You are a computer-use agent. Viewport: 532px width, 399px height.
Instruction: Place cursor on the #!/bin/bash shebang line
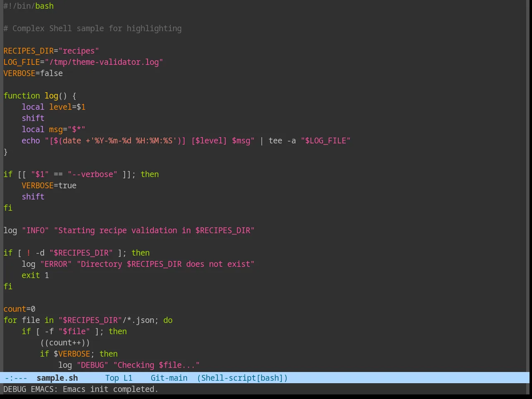(29, 6)
